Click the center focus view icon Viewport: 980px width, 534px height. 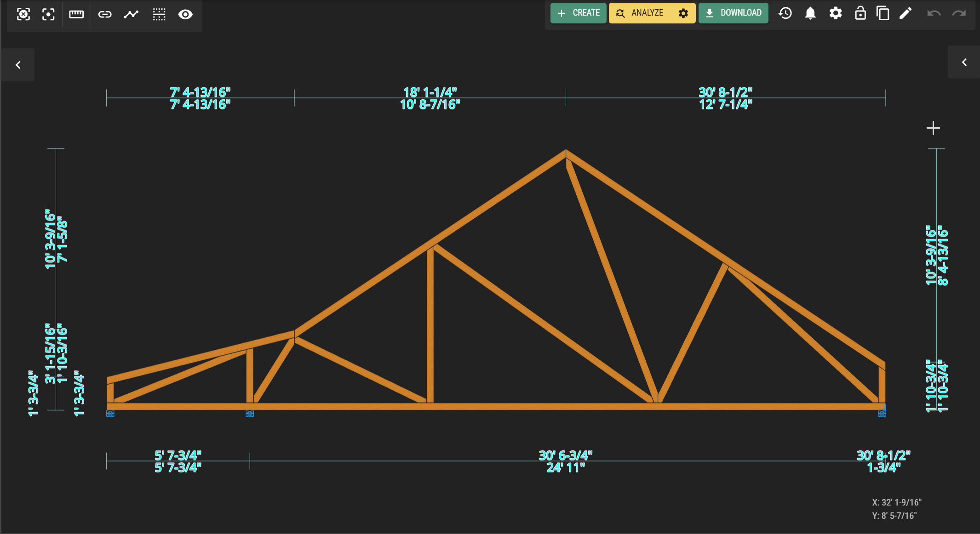pos(48,14)
